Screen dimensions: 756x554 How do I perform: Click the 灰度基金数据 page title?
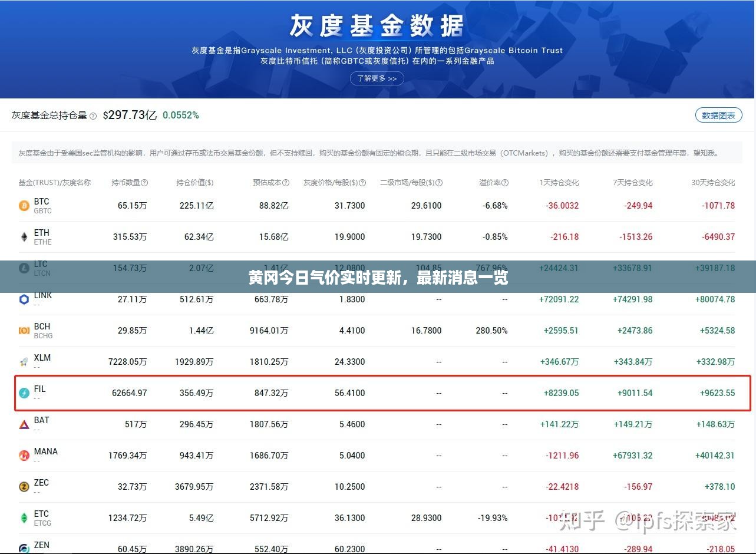(x=377, y=25)
